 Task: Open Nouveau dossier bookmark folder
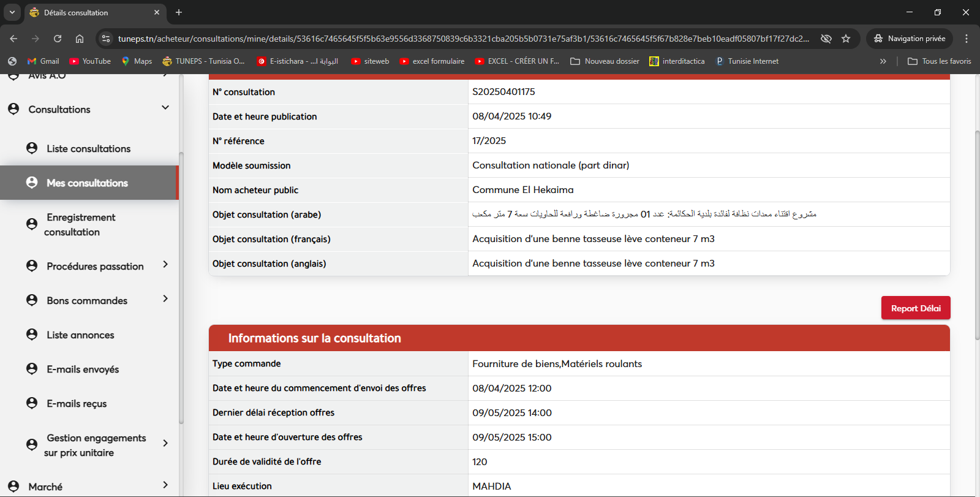605,61
